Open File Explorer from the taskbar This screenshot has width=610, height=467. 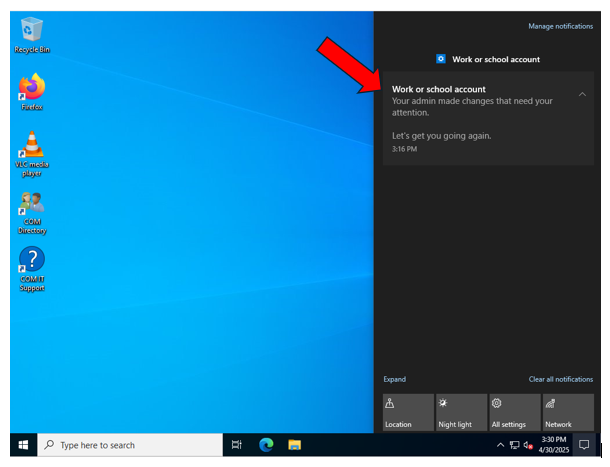(294, 445)
